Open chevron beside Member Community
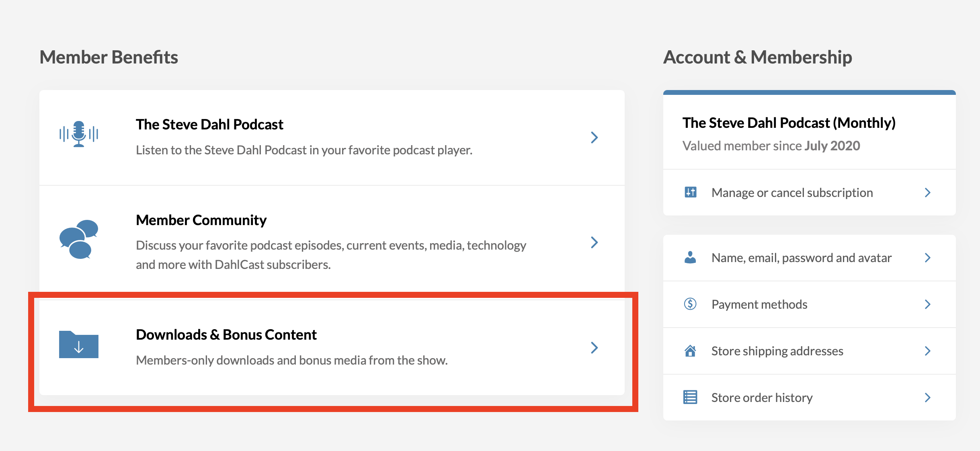The image size is (980, 451). pyautogui.click(x=595, y=242)
